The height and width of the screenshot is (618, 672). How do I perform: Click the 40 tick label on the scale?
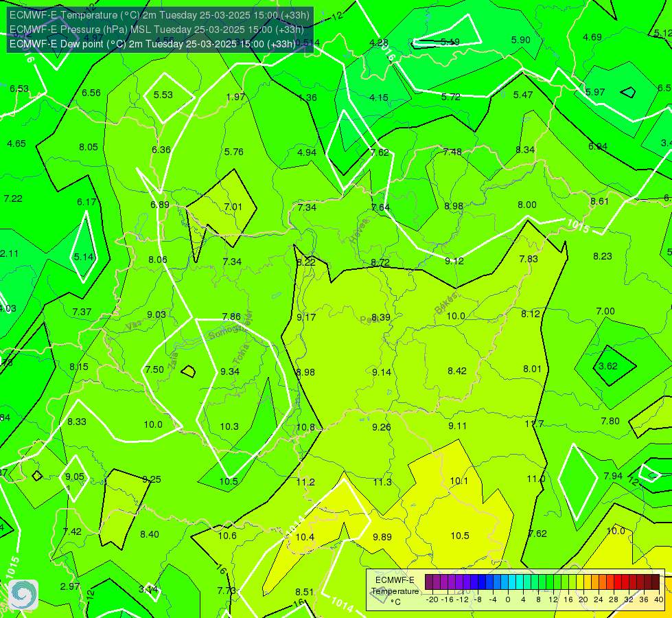coord(659,599)
